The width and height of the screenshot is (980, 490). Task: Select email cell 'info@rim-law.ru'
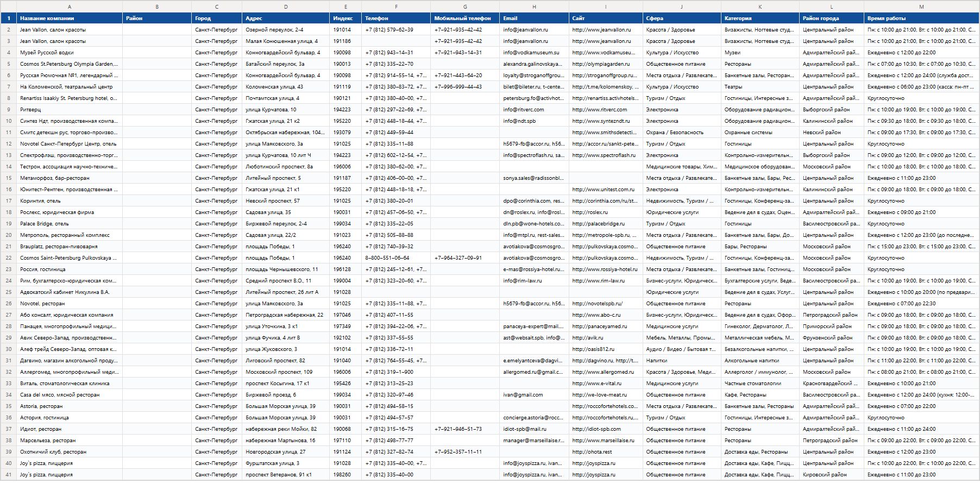tap(534, 281)
